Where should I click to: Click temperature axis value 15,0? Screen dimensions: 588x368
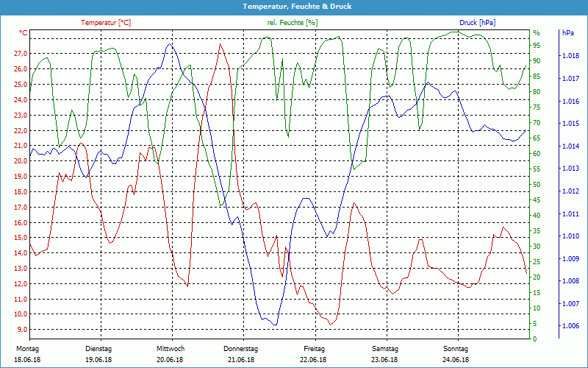click(21, 238)
